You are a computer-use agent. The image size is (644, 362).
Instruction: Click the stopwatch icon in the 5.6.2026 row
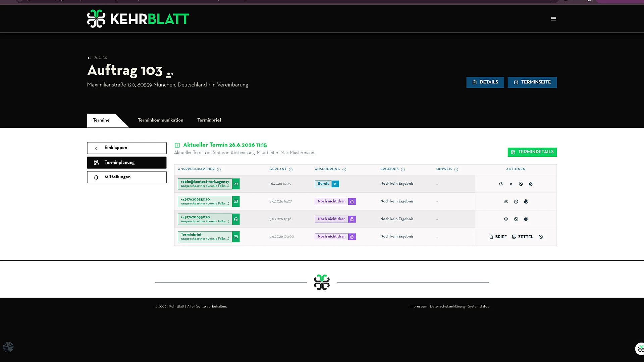pyautogui.click(x=526, y=219)
